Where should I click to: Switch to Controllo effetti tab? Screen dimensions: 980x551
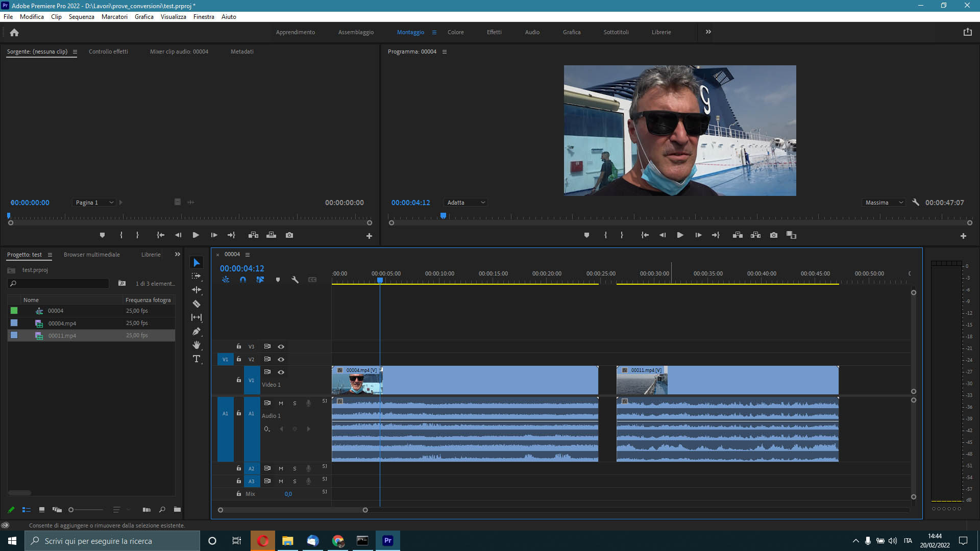(108, 52)
